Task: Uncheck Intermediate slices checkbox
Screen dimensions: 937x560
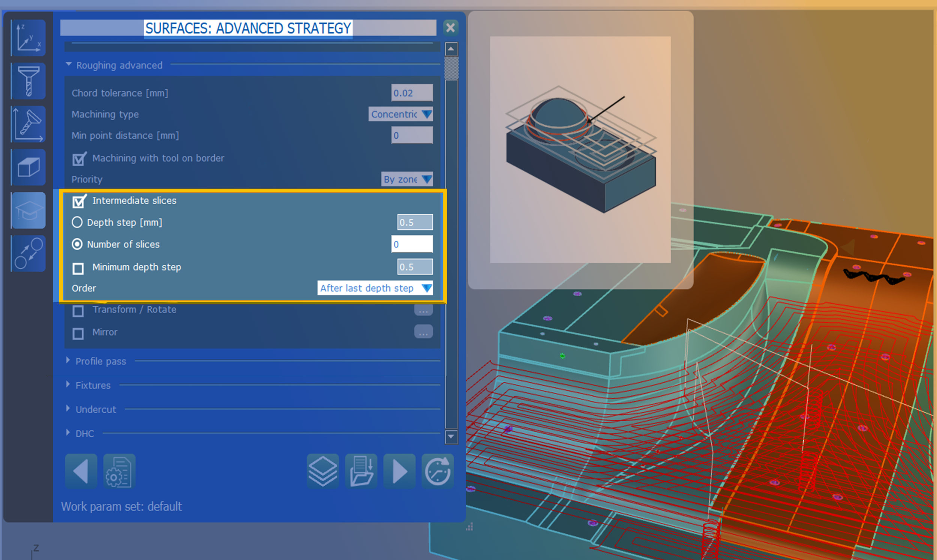Action: coord(78,202)
